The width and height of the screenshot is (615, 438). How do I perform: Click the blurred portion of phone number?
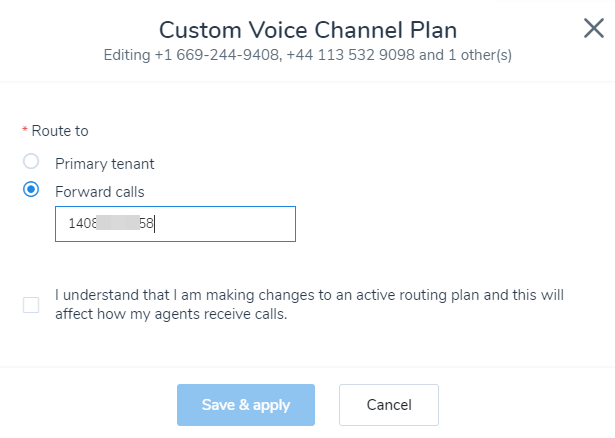118,223
